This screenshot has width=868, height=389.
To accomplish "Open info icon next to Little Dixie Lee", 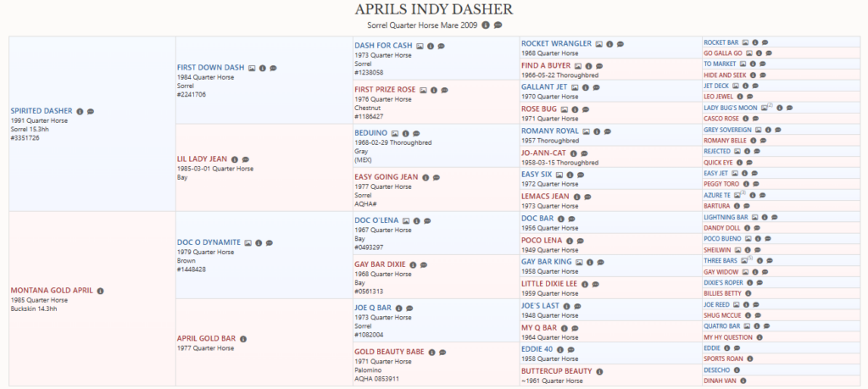I will coord(585,284).
